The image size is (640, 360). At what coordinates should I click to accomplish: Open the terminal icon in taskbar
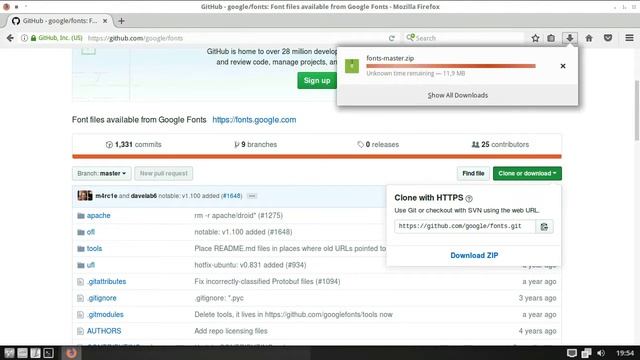48,353
